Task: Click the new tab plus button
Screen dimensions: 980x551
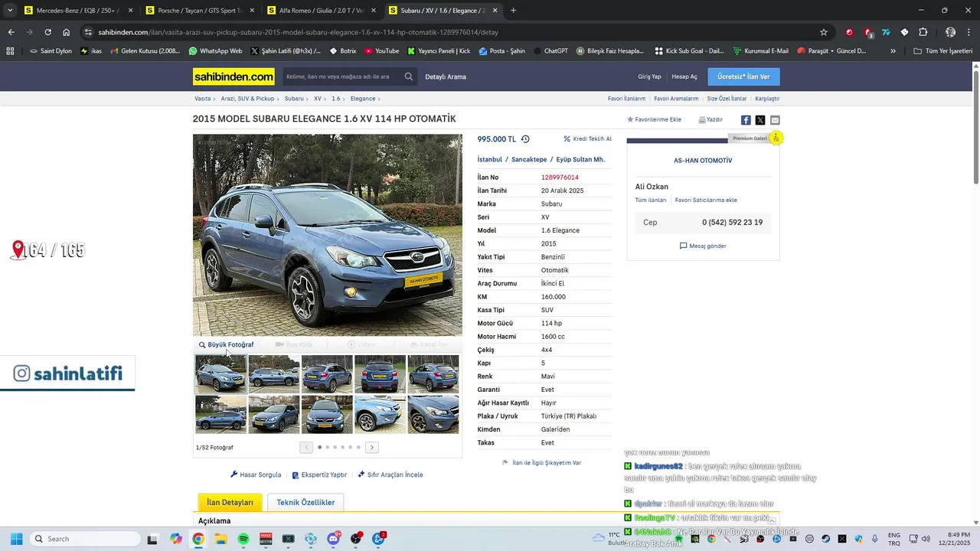Action: point(513,11)
